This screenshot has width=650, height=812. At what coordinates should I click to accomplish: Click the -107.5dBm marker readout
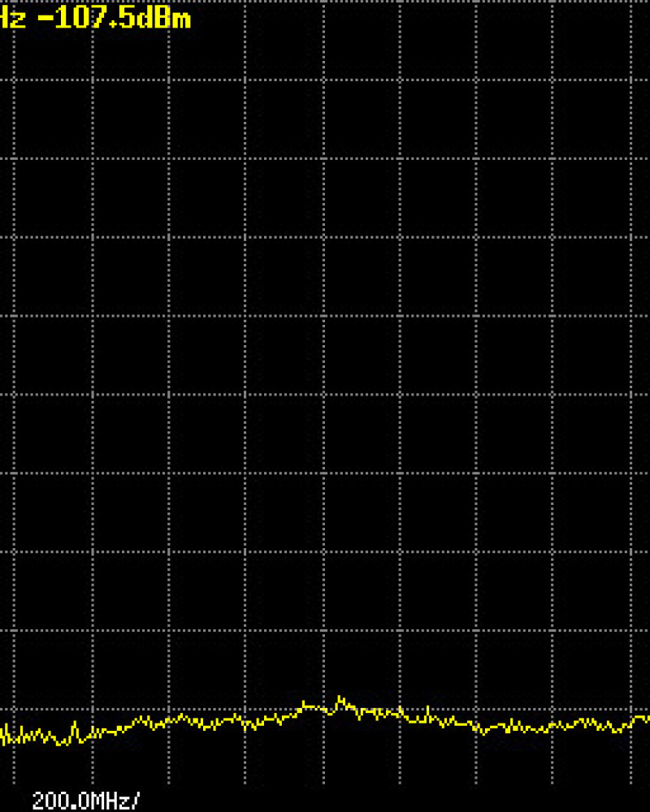coord(114,18)
